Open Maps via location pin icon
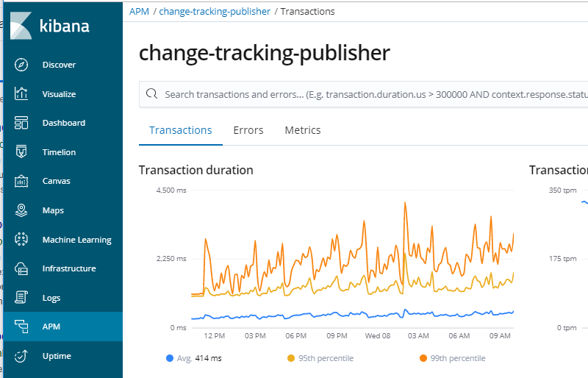This screenshot has width=588, height=378. coord(21,210)
